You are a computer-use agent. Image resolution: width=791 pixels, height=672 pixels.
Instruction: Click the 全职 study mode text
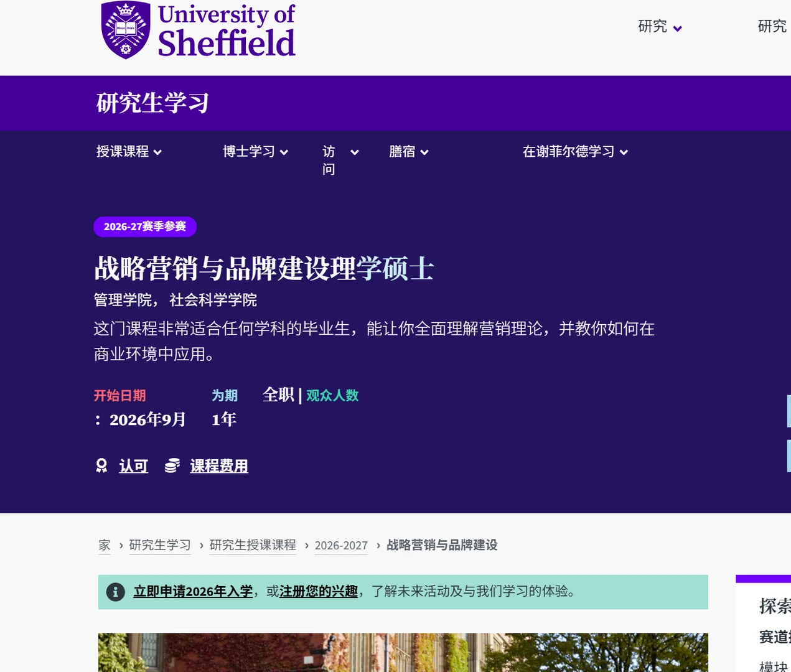point(278,394)
